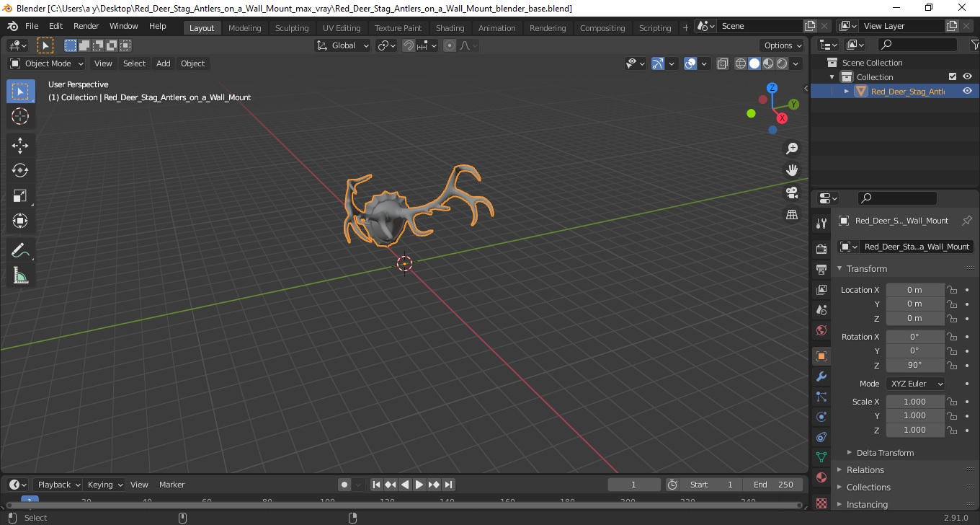The width and height of the screenshot is (980, 525).
Task: Open Playback dropdown in timeline
Action: tap(58, 485)
